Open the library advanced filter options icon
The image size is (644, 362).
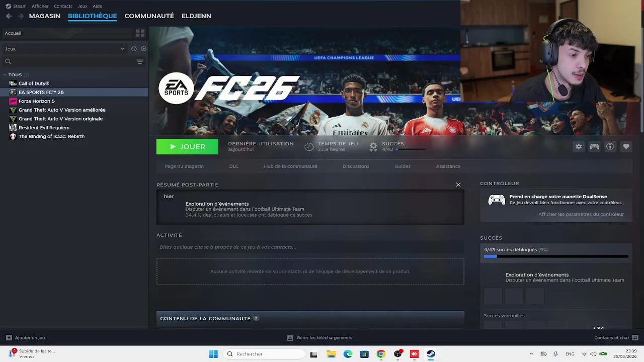(140, 61)
